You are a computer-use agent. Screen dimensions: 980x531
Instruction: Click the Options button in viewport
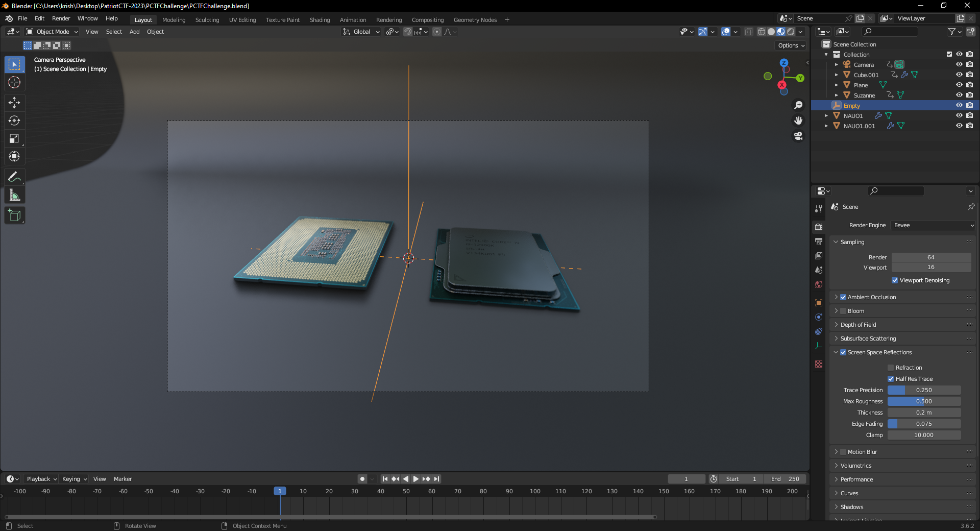(791, 45)
